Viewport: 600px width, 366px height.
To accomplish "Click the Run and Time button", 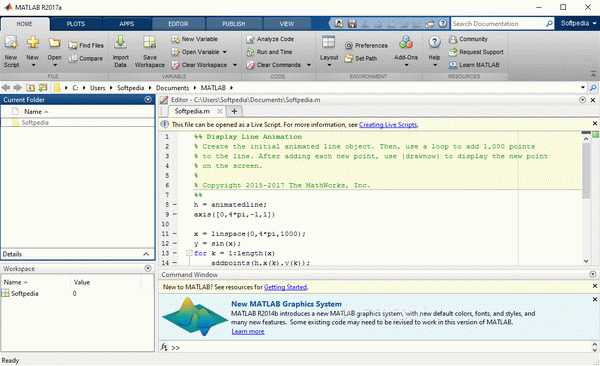I will pos(269,52).
